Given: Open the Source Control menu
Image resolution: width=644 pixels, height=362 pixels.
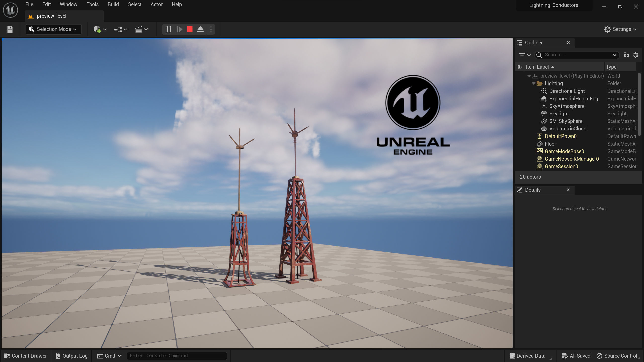Looking at the screenshot, I should [x=618, y=356].
